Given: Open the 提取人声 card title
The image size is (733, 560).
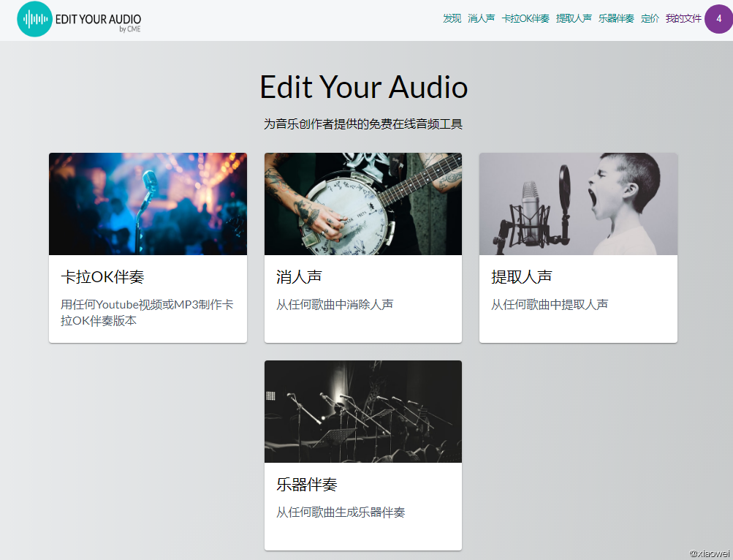Looking at the screenshot, I should pos(521,277).
